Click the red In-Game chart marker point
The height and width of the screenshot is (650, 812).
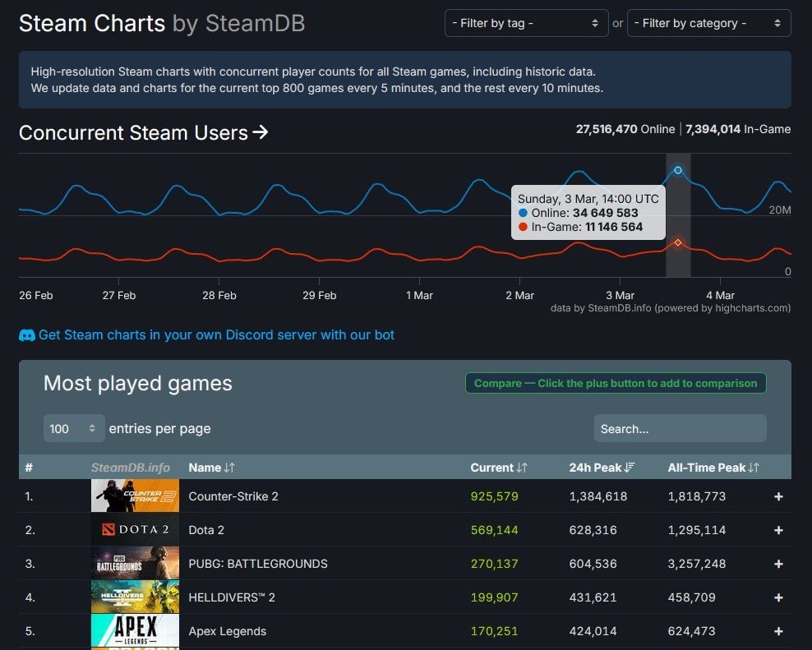click(x=678, y=242)
